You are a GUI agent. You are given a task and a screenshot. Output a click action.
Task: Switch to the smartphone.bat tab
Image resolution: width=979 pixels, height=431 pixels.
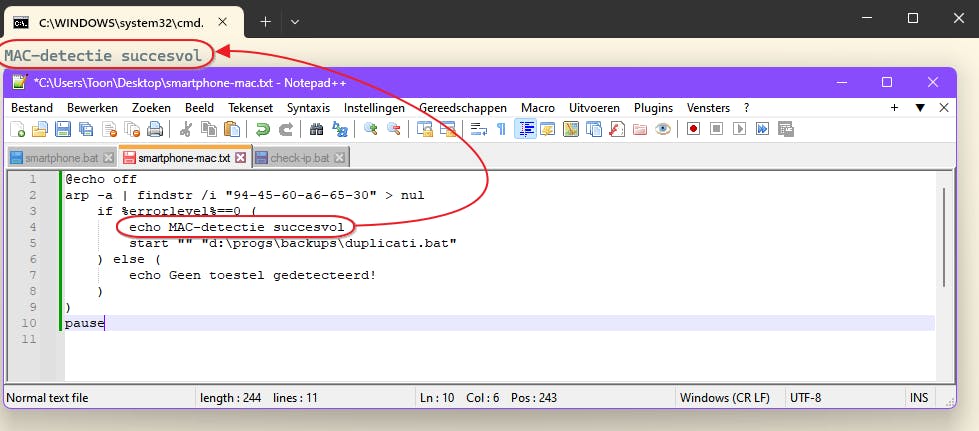pos(62,158)
